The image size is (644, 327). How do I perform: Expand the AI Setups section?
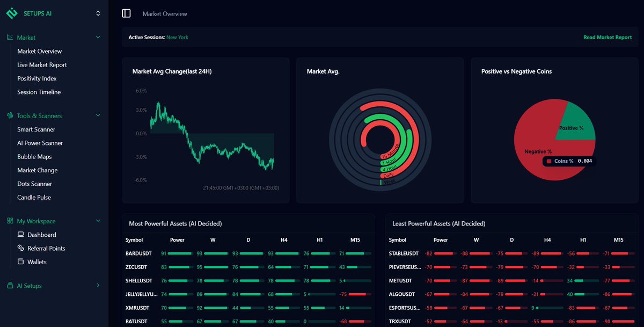pyautogui.click(x=98, y=286)
